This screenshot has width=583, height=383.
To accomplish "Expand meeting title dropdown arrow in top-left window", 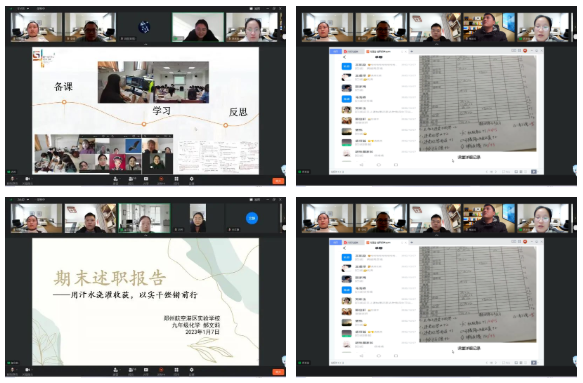I will tap(28, 8).
